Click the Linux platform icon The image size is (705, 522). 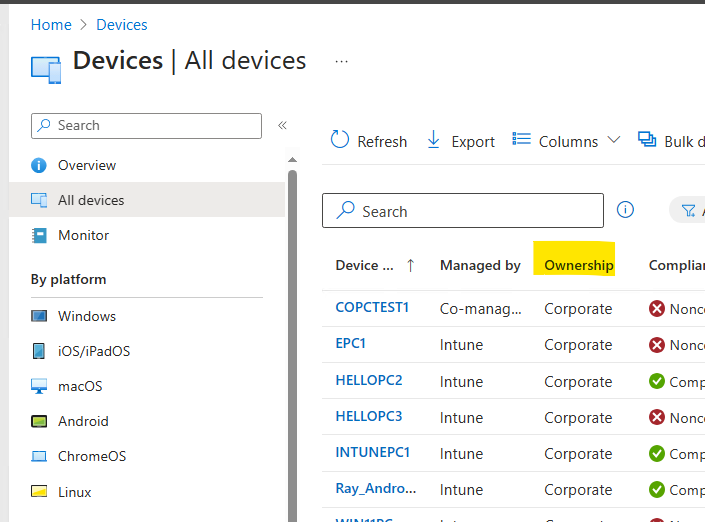coord(39,491)
